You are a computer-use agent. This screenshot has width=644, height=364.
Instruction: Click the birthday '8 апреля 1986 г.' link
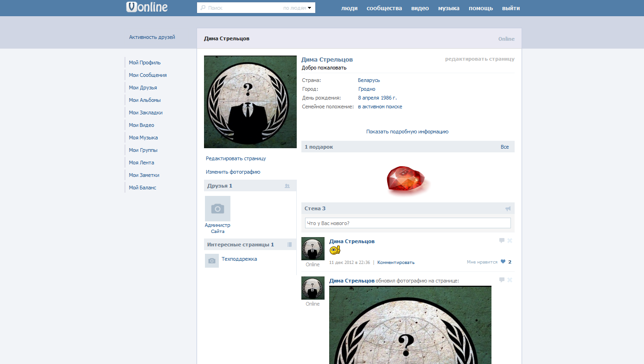click(x=377, y=98)
